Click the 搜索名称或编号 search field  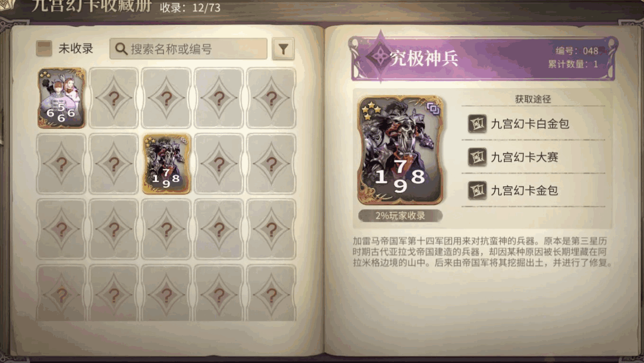click(x=189, y=49)
